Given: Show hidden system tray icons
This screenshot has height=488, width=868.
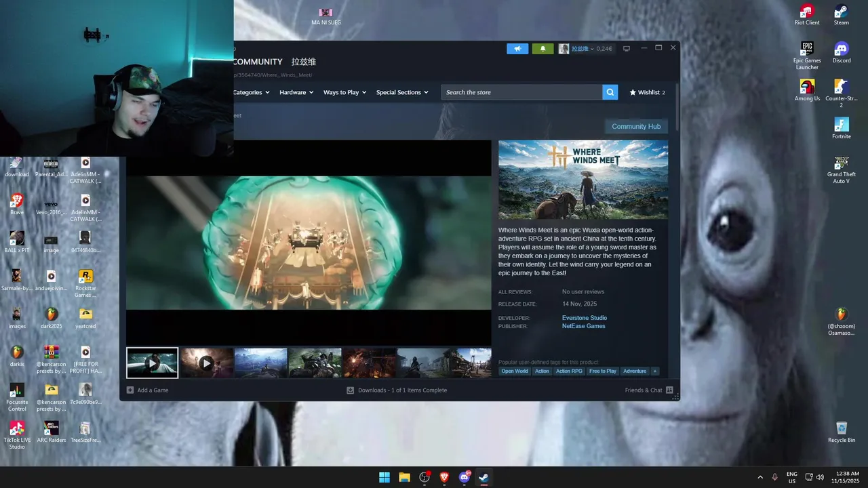Looking at the screenshot, I should [x=759, y=477].
